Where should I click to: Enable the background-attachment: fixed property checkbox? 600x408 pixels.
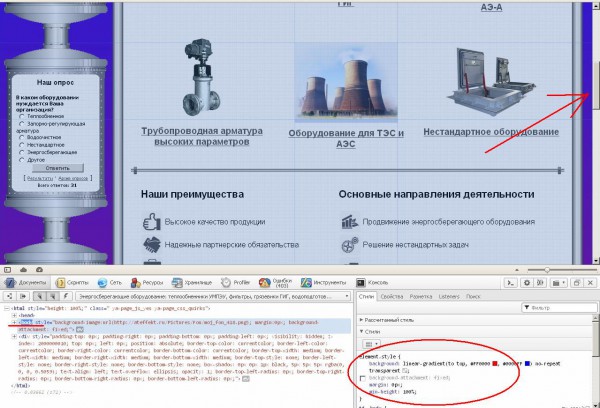click(x=363, y=379)
